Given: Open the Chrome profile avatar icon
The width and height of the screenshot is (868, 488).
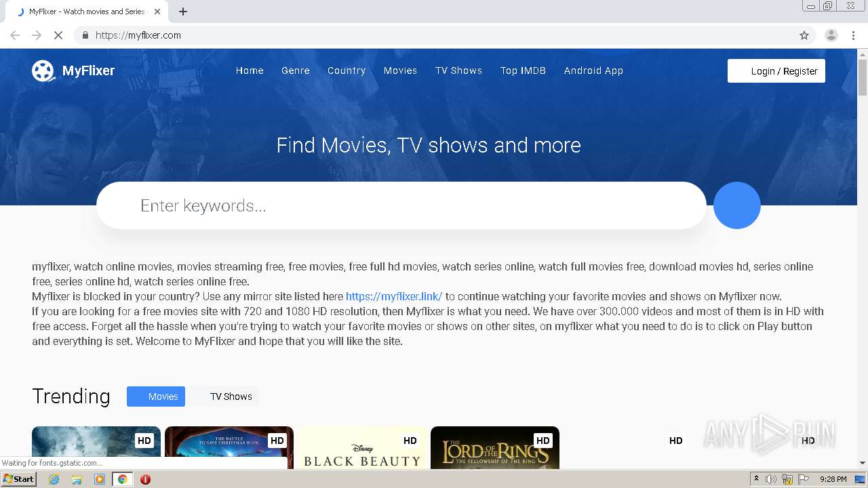Looking at the screenshot, I should click(x=831, y=35).
